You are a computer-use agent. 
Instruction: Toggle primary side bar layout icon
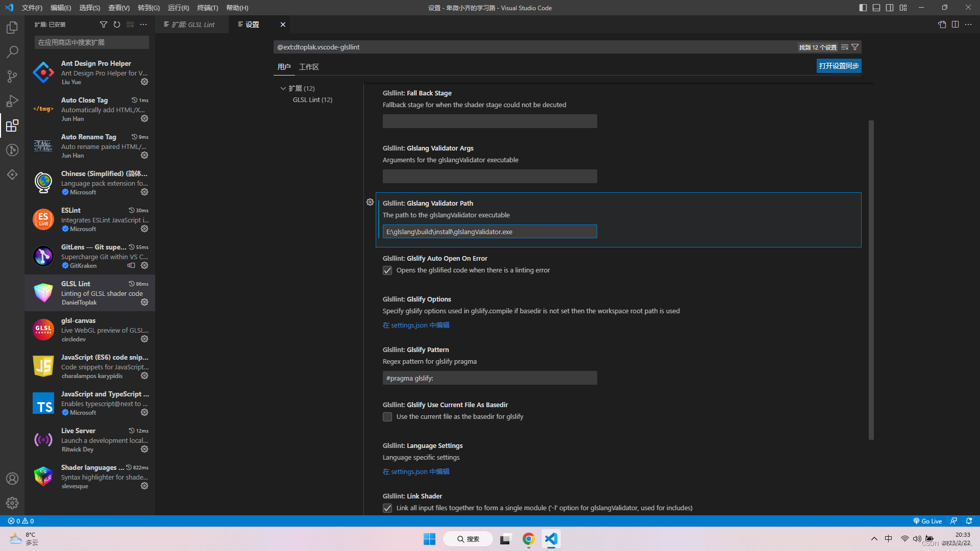[x=863, y=8]
